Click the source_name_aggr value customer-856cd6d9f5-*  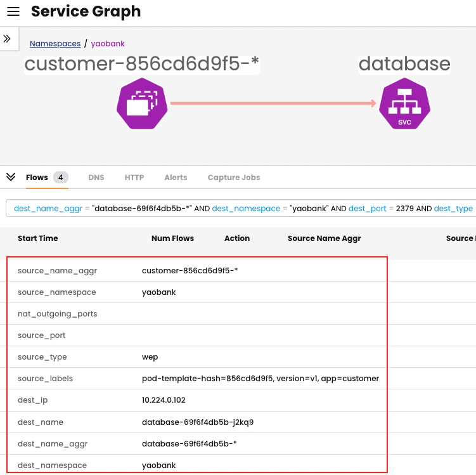[x=190, y=271]
